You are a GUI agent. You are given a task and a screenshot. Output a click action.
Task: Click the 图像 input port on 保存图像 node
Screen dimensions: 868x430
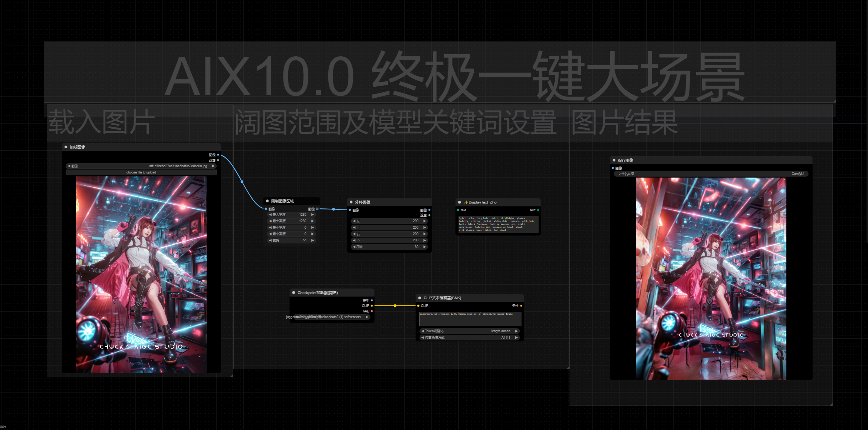click(x=612, y=168)
